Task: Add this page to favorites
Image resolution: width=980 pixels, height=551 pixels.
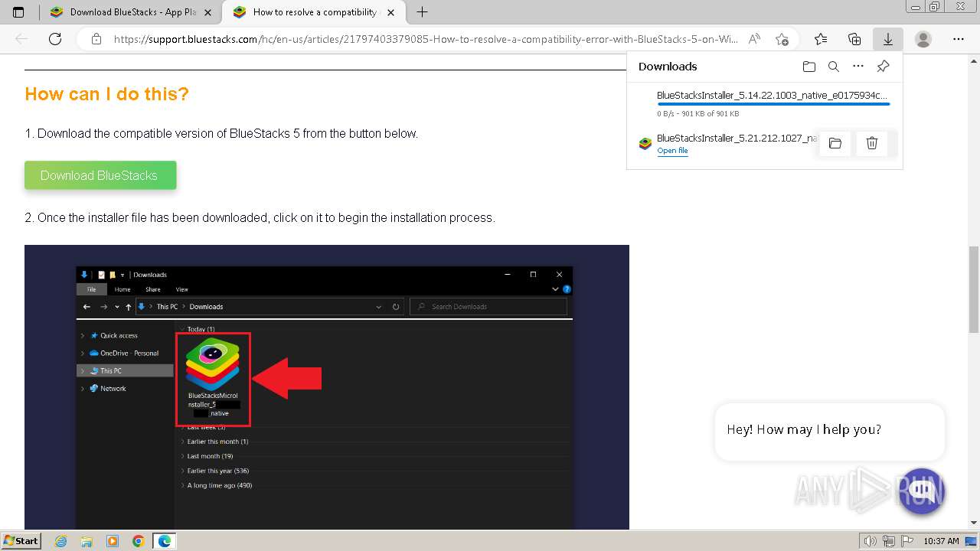Action: [782, 39]
